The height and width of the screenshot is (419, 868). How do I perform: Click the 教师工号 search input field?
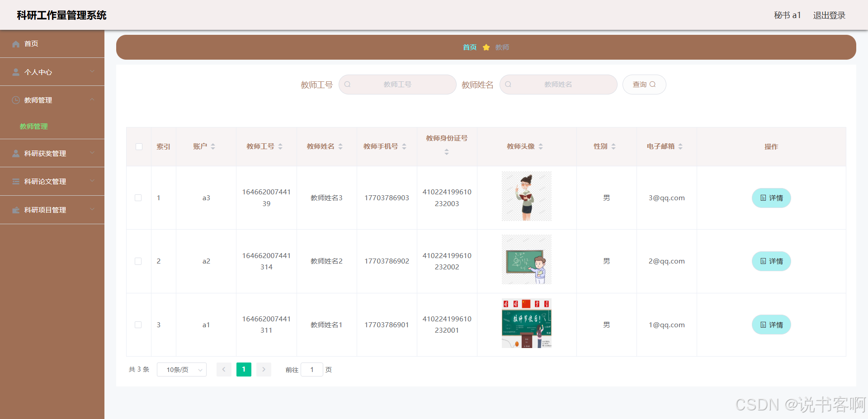(397, 85)
